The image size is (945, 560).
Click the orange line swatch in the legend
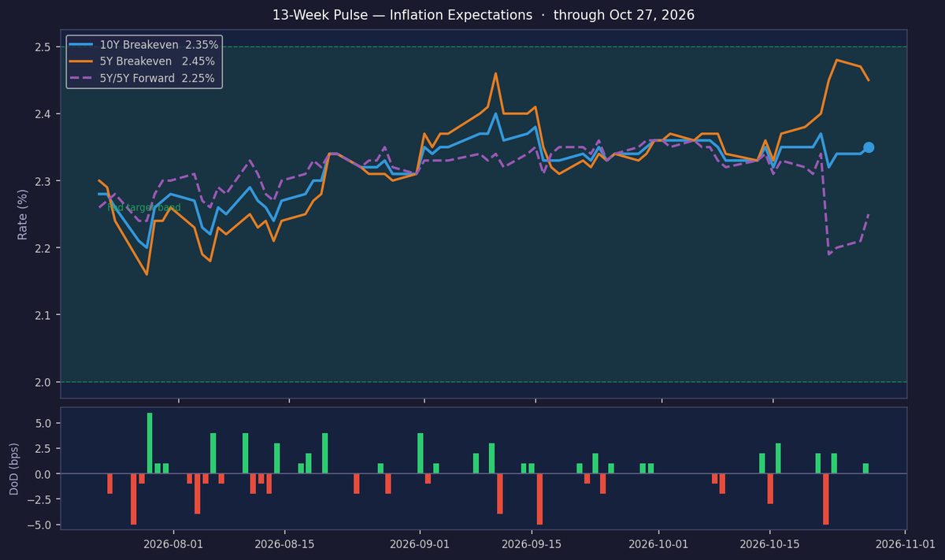[82, 61]
